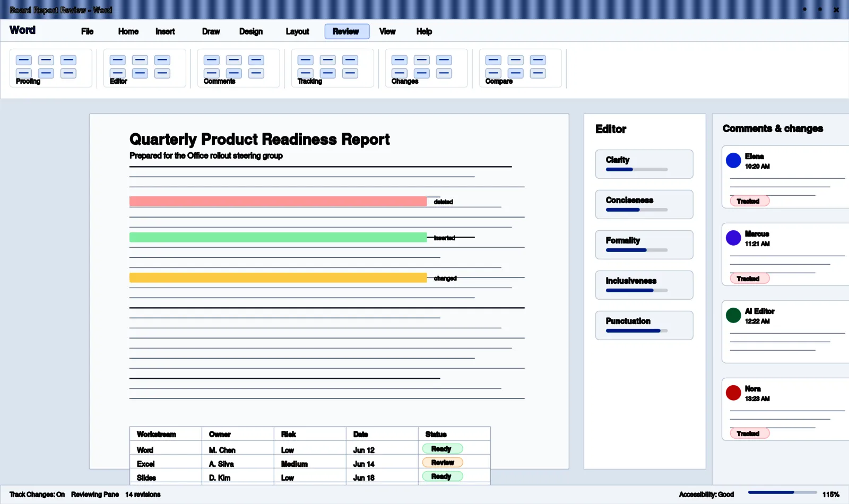
Task: Click the top-right icon in the Changes group
Action: (444, 60)
